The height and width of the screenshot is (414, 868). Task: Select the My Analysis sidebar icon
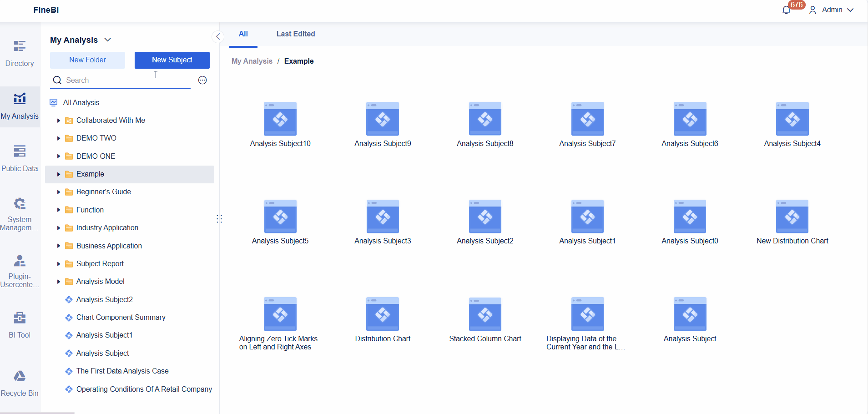click(x=19, y=106)
